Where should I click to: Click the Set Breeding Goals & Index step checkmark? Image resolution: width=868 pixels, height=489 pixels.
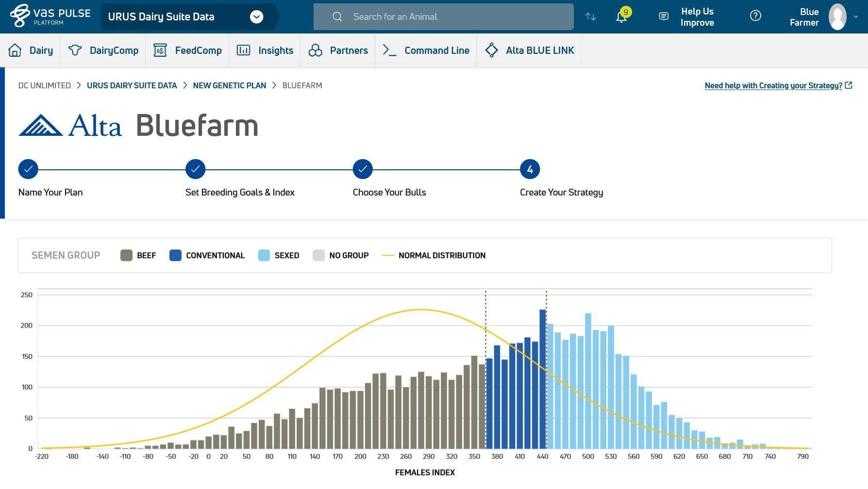pyautogui.click(x=195, y=169)
